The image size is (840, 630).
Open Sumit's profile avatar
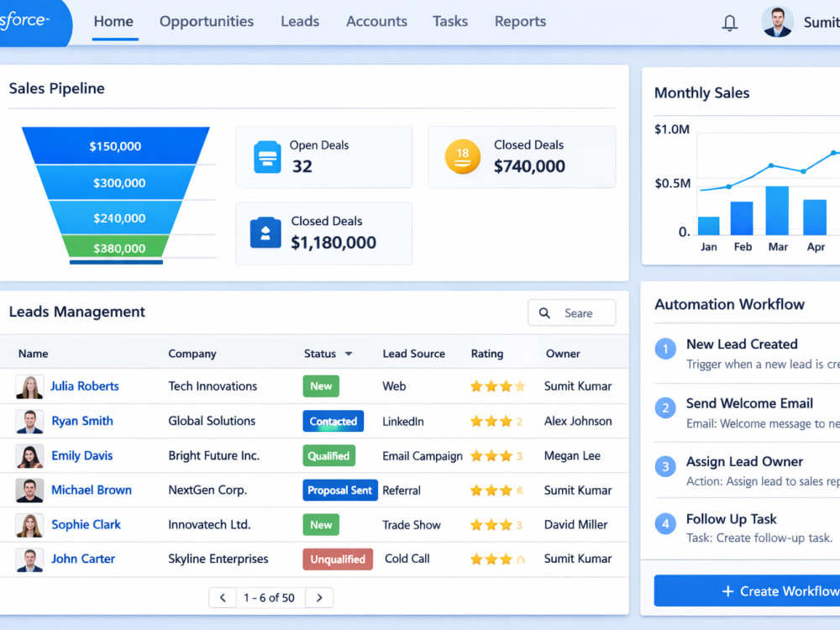coord(777,22)
